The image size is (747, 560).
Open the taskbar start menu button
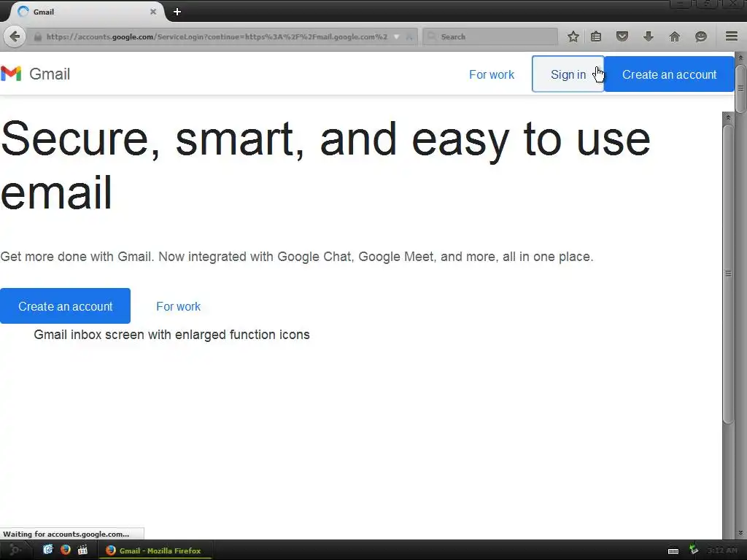[15, 551]
